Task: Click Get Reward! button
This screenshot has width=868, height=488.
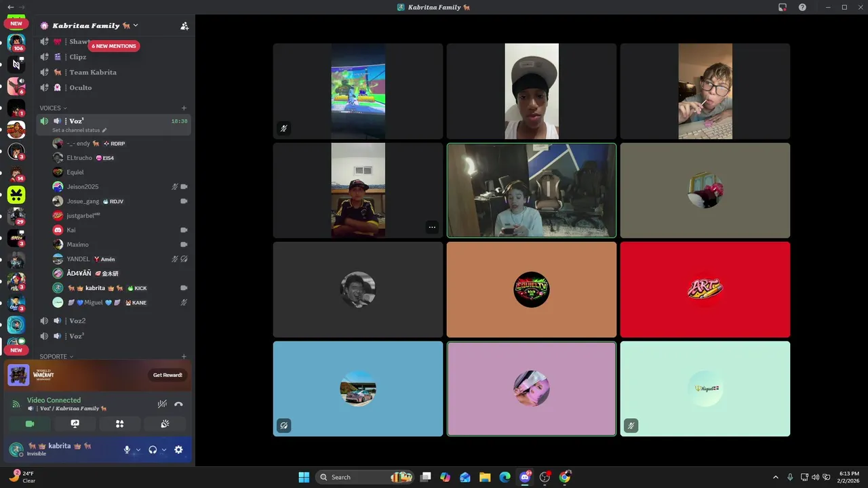Action: [167, 375]
